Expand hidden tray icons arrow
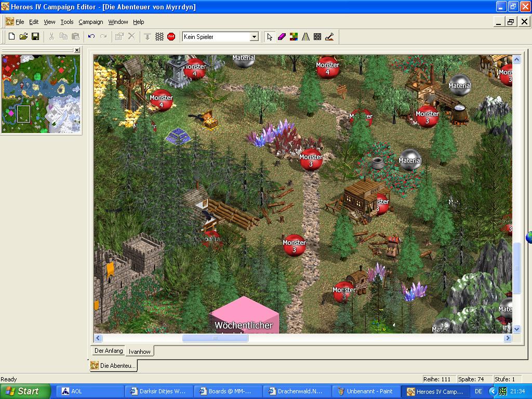The height and width of the screenshot is (399, 532). tap(493, 391)
